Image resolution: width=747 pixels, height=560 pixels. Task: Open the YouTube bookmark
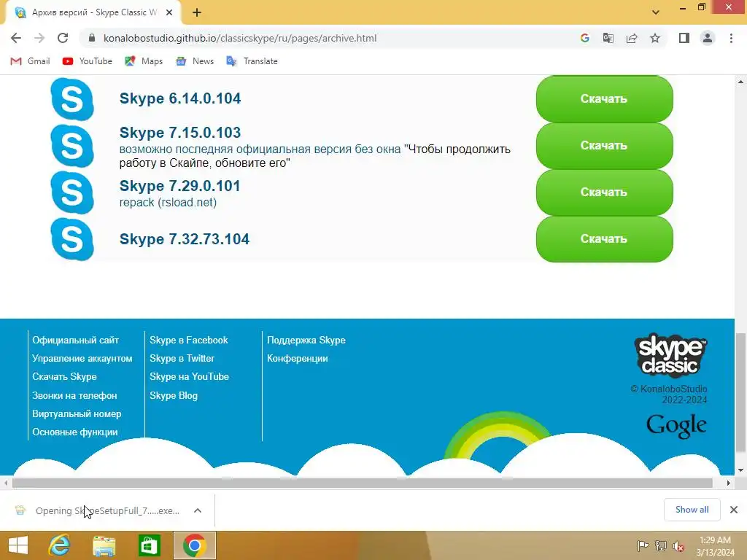[88, 61]
